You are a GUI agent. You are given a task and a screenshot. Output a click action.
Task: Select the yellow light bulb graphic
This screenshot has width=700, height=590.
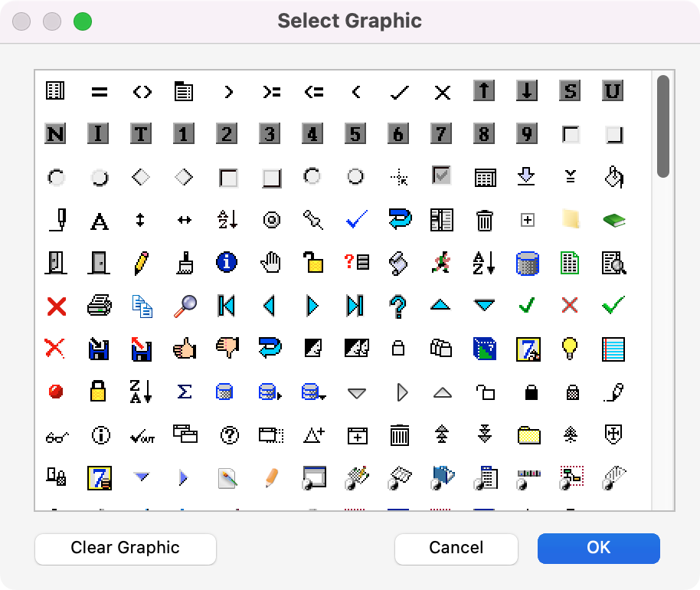[569, 349]
